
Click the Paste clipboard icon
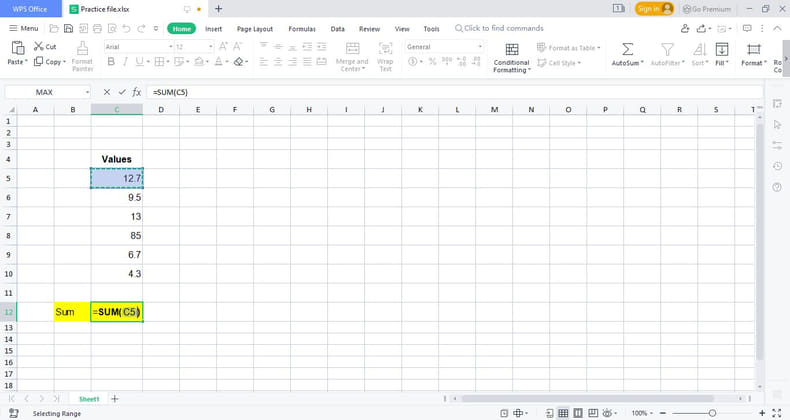coord(18,48)
